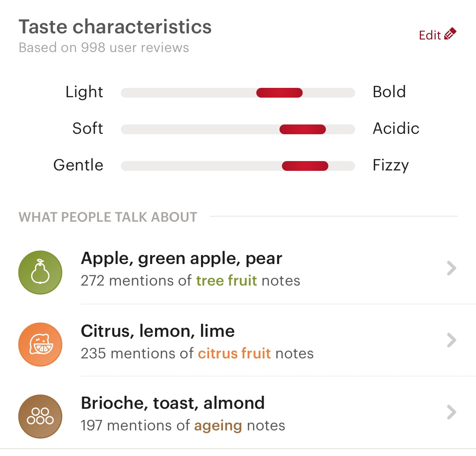Tap the green pear tree fruit icon
Viewport: 476px width, 456px height.
[40, 272]
